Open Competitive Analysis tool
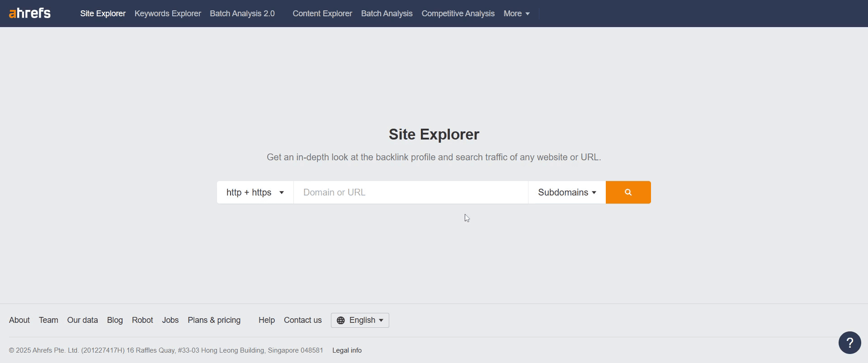The image size is (868, 363). 458,14
